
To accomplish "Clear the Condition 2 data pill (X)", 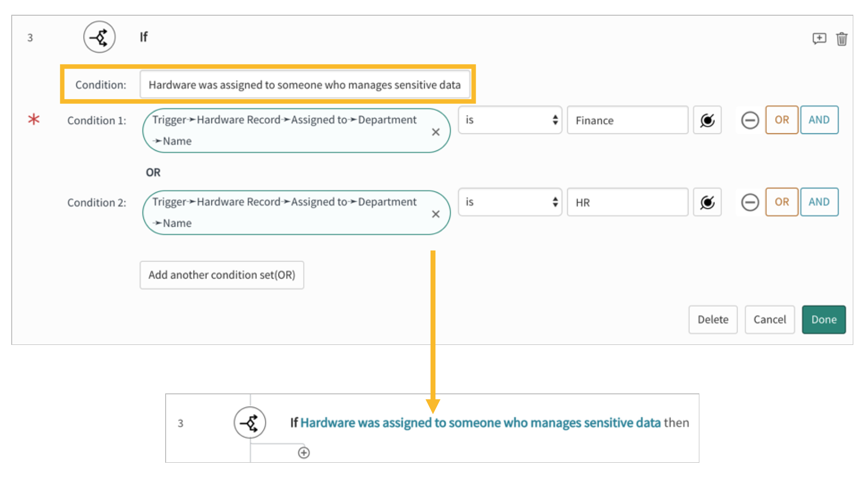I will [x=436, y=214].
